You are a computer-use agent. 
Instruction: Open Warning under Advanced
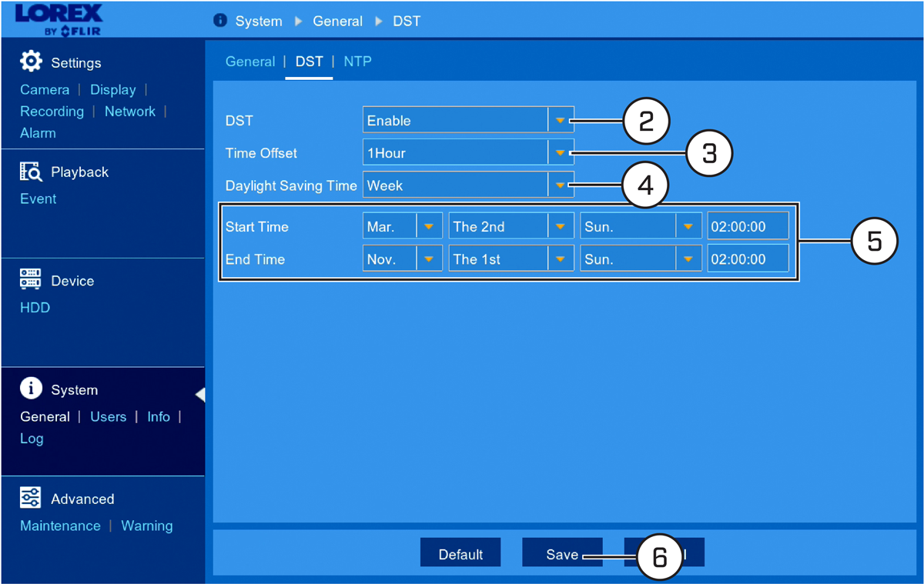click(x=146, y=526)
